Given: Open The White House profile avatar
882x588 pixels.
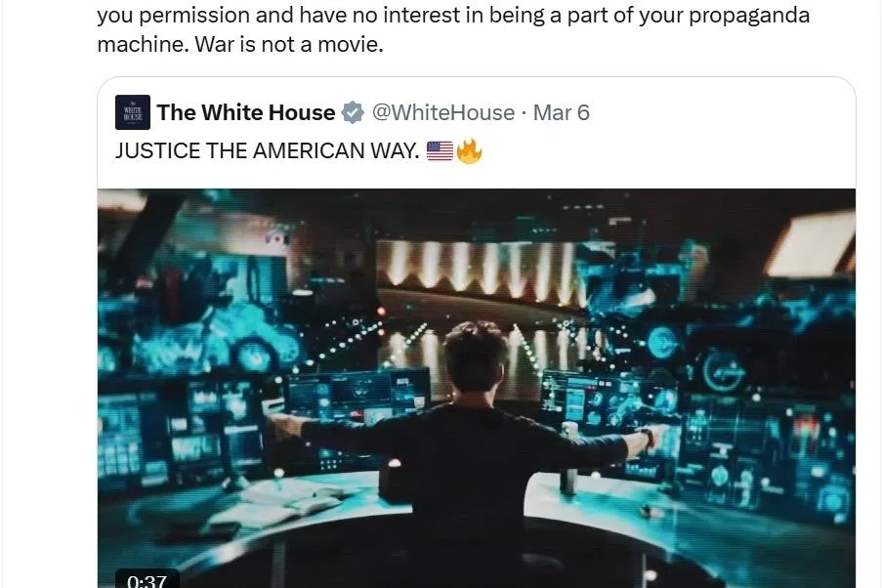Looking at the screenshot, I should tap(133, 112).
